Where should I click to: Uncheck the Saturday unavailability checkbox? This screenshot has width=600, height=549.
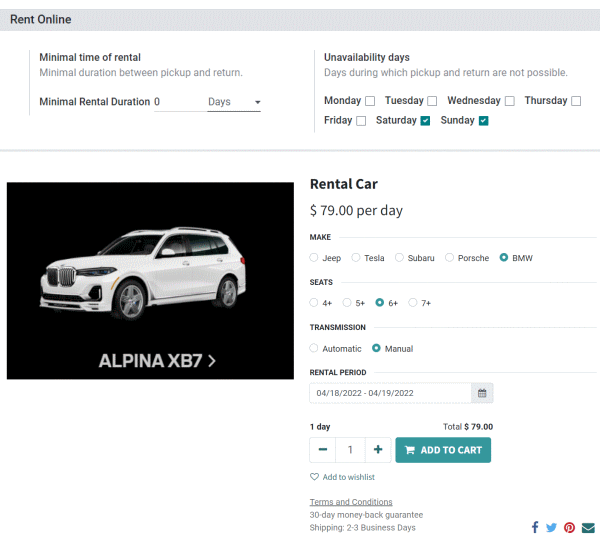click(x=425, y=121)
